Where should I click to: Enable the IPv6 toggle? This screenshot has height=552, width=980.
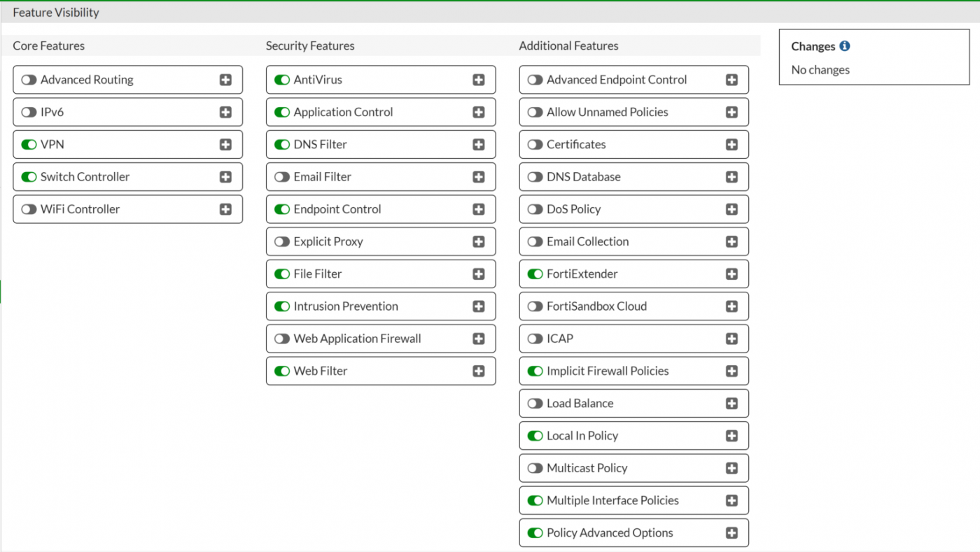pos(29,112)
